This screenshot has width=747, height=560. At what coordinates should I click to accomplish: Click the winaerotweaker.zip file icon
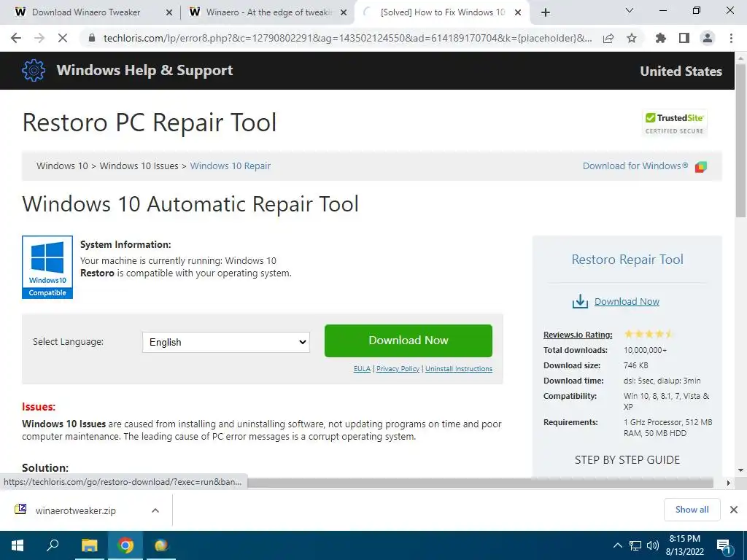point(20,510)
